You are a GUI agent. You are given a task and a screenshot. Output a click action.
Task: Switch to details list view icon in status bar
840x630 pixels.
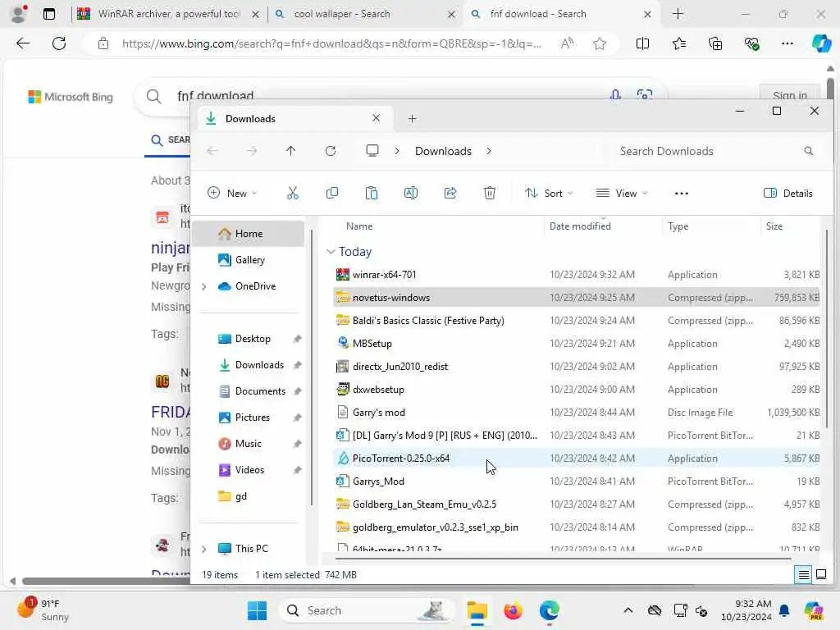click(x=804, y=575)
